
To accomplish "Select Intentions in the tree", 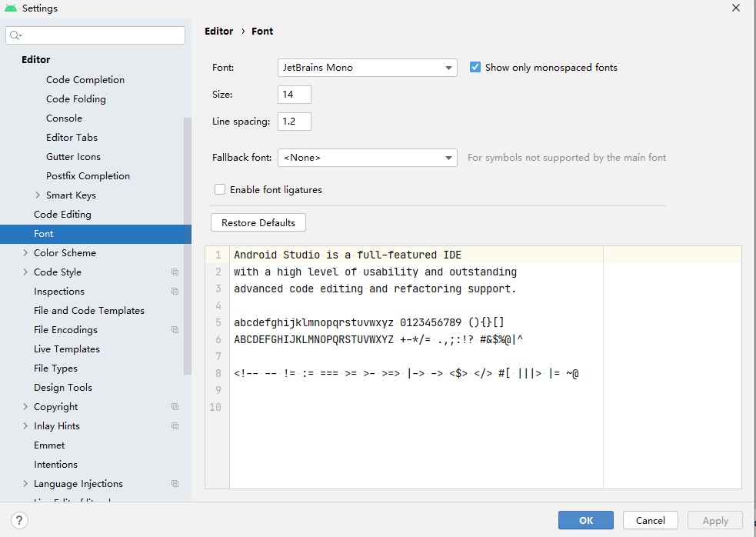I will pos(55,465).
